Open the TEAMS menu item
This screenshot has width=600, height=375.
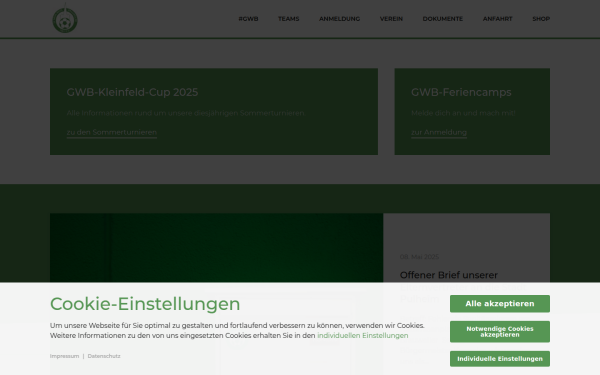(x=289, y=19)
